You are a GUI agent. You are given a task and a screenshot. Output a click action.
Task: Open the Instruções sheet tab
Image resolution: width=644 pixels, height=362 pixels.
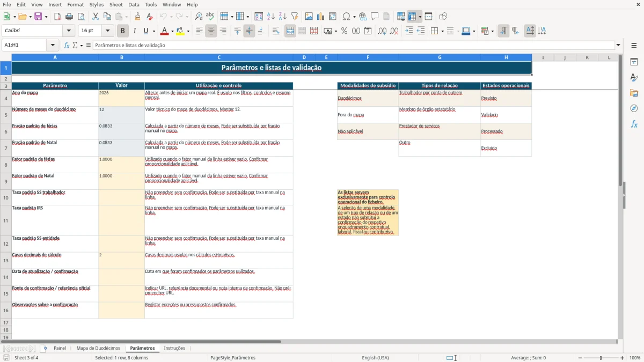(x=174, y=348)
